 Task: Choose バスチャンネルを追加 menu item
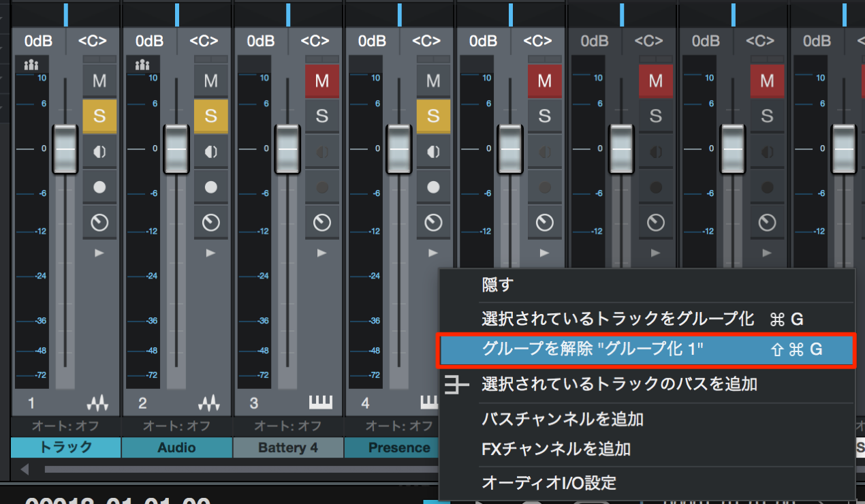(x=647, y=419)
